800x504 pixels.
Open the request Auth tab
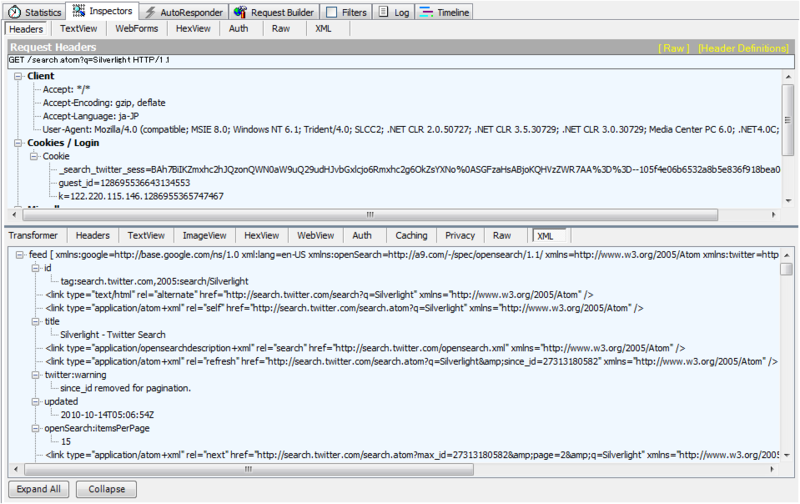click(x=238, y=29)
